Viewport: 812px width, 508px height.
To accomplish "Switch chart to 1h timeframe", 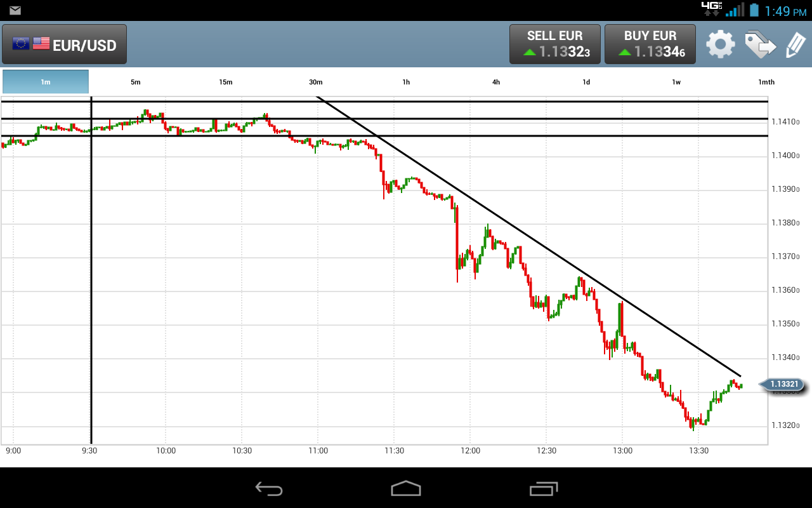I will (x=406, y=82).
